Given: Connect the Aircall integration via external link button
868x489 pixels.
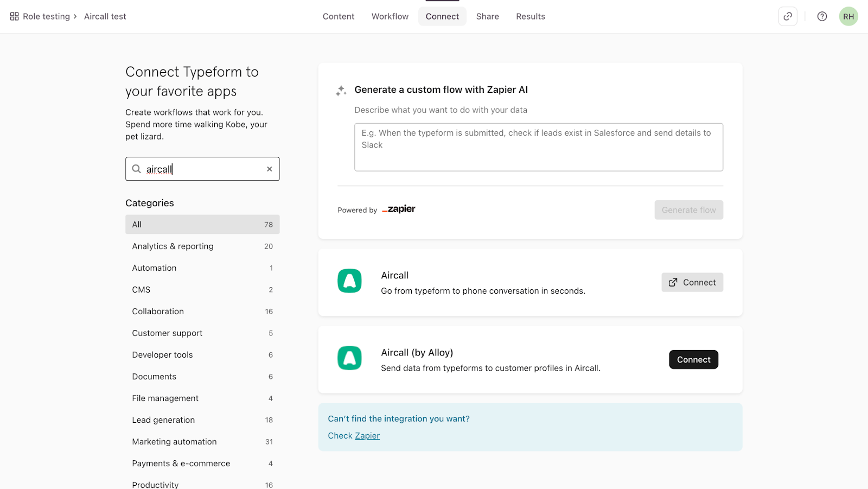Looking at the screenshot, I should [x=692, y=282].
